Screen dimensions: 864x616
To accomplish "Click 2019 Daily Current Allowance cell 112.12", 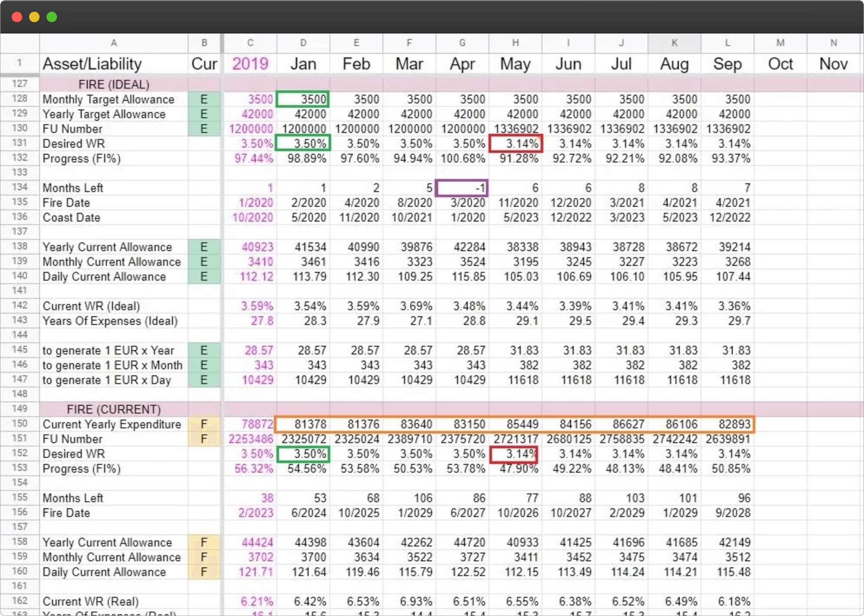I will (250, 276).
